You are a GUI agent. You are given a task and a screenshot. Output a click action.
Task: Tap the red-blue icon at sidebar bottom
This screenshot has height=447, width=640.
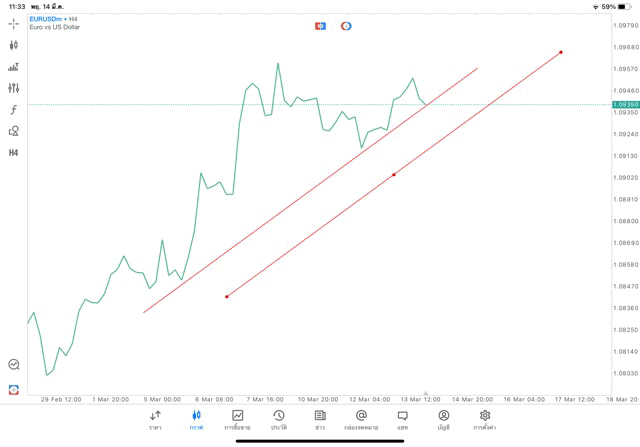(x=14, y=389)
